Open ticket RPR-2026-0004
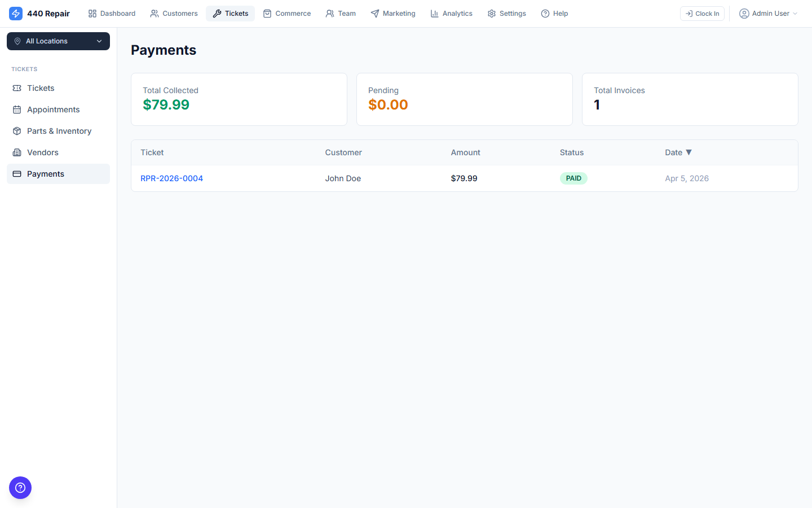 pyautogui.click(x=171, y=178)
